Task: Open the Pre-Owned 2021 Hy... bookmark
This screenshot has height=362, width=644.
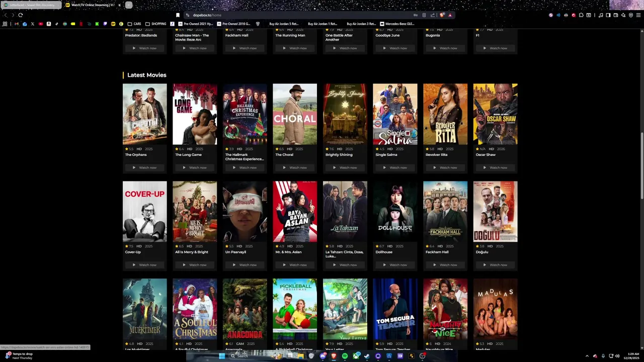Action: click(x=195, y=24)
